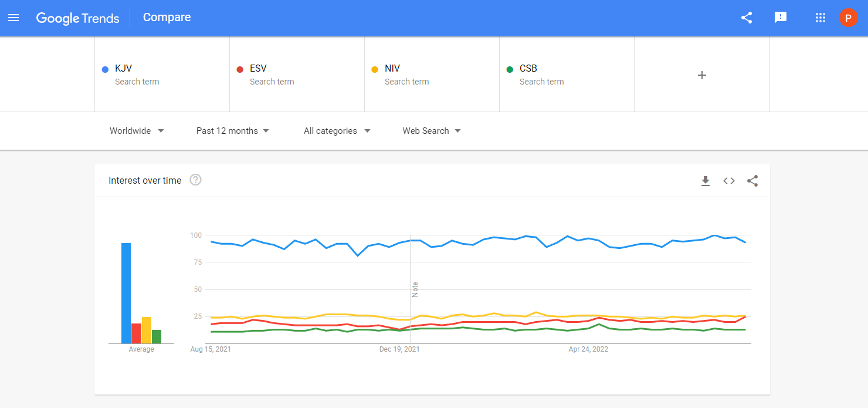Expand the All categories dropdown
Viewport: 868px width, 408px height.
coord(337,131)
